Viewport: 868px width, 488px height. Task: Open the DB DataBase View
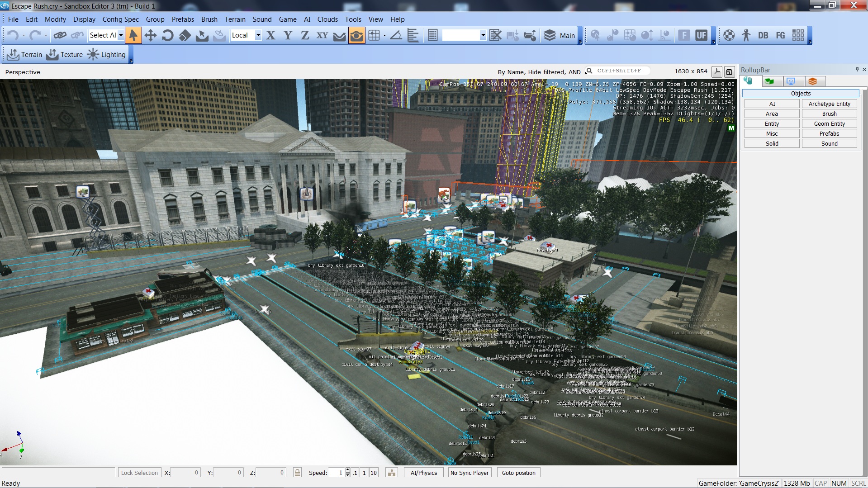[x=764, y=35]
